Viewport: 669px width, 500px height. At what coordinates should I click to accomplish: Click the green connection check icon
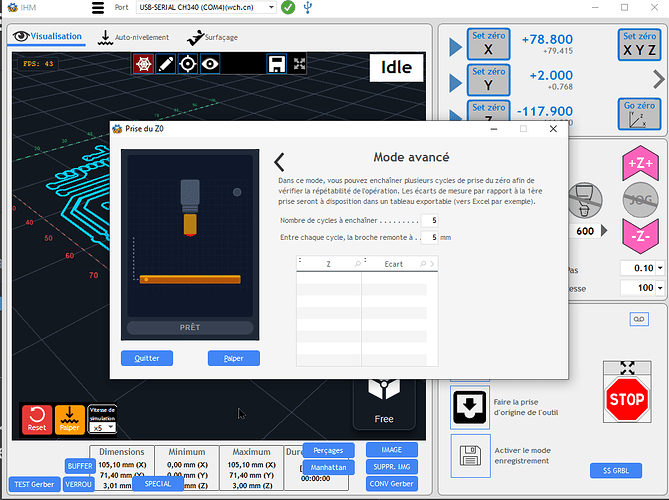[x=288, y=7]
